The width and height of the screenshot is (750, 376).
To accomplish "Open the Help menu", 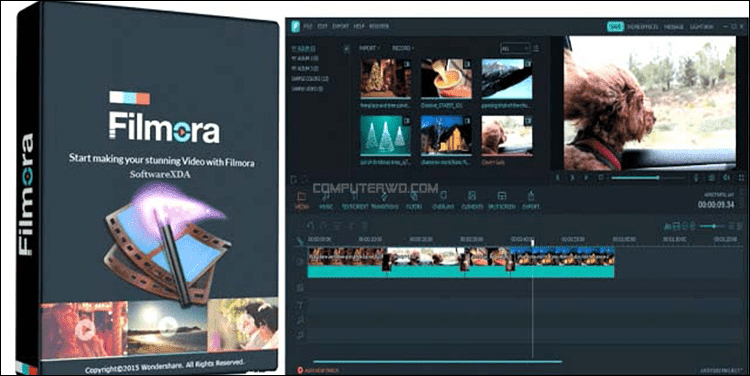I will (x=359, y=26).
